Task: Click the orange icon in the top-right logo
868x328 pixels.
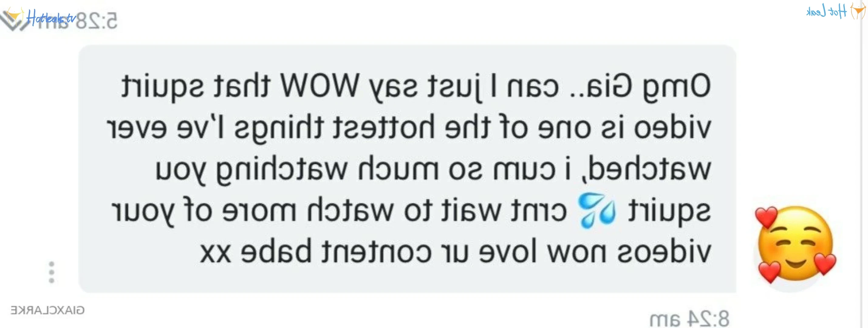Action: coord(858,11)
